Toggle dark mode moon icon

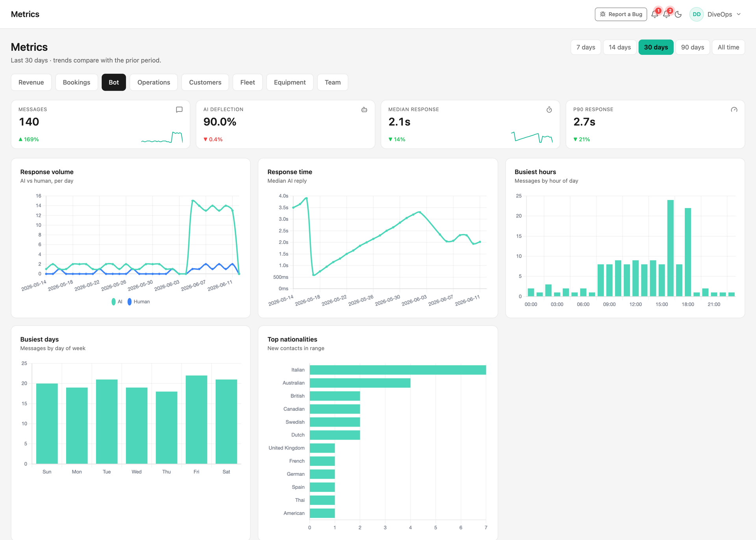(678, 14)
